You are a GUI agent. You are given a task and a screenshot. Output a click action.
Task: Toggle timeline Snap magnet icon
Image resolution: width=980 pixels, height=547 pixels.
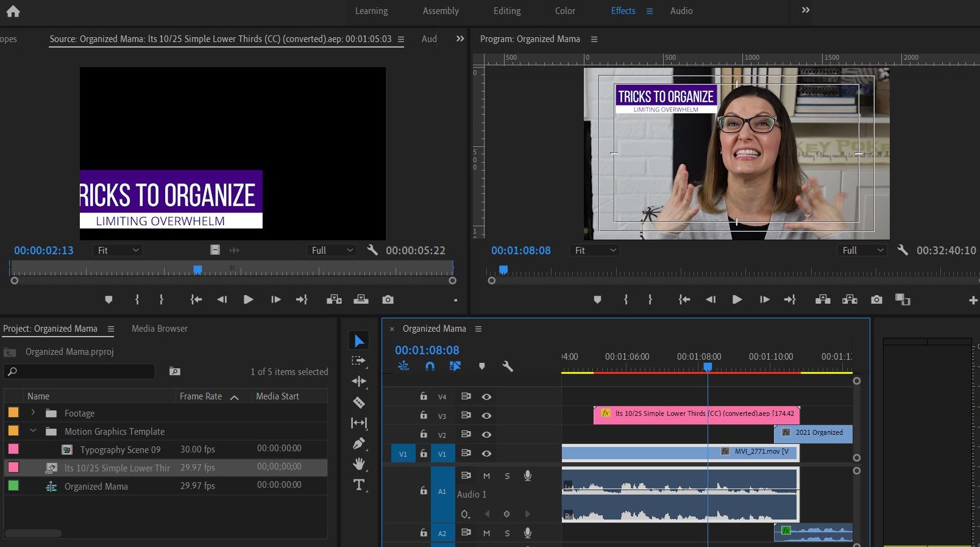[430, 366]
